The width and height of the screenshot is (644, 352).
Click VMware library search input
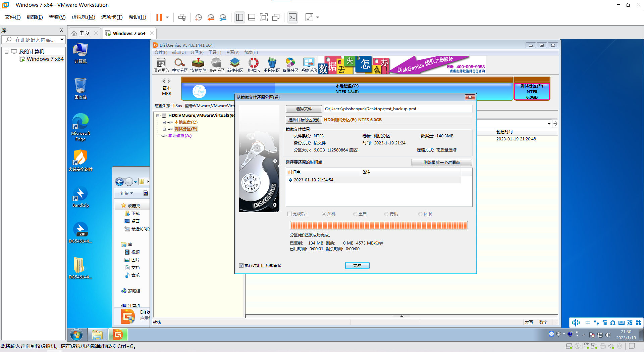point(30,40)
